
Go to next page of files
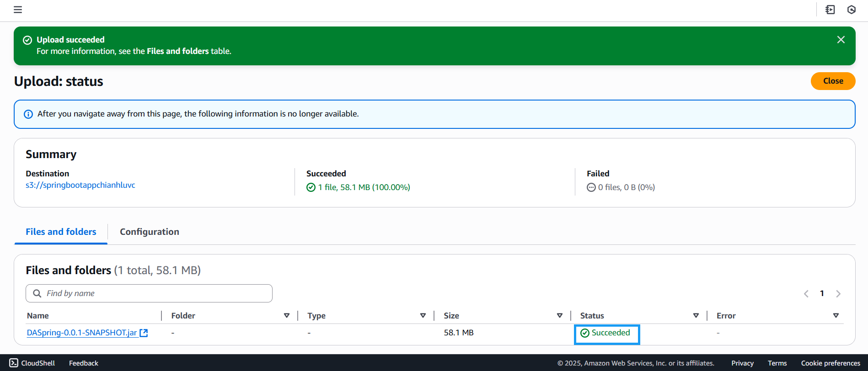point(838,293)
